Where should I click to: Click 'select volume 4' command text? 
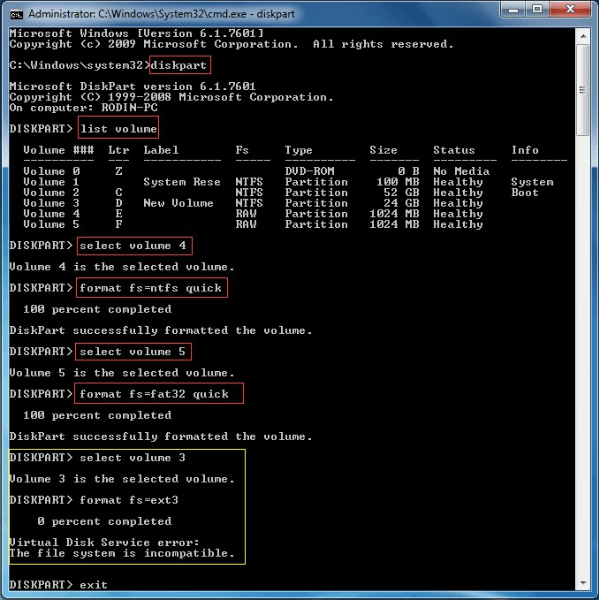coord(133,246)
